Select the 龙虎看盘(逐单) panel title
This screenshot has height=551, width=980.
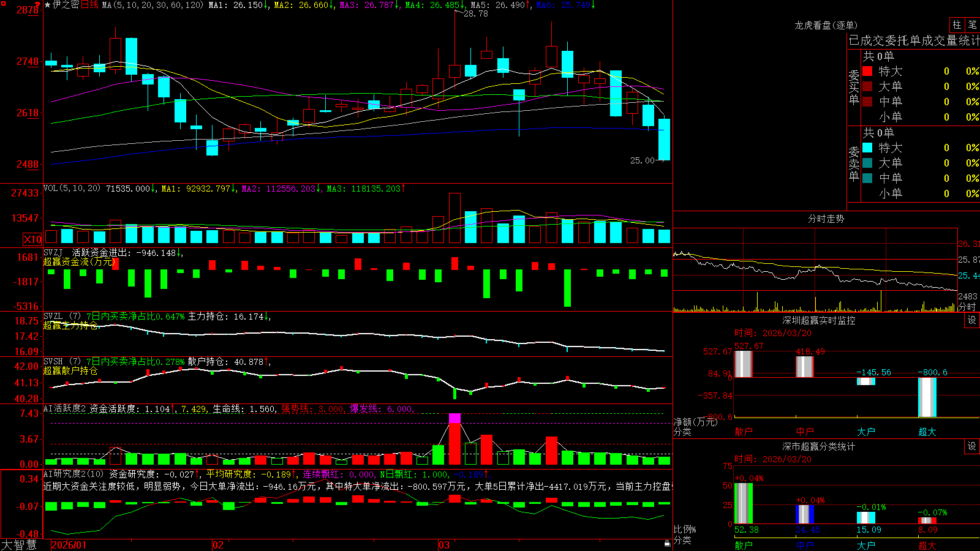click(826, 25)
